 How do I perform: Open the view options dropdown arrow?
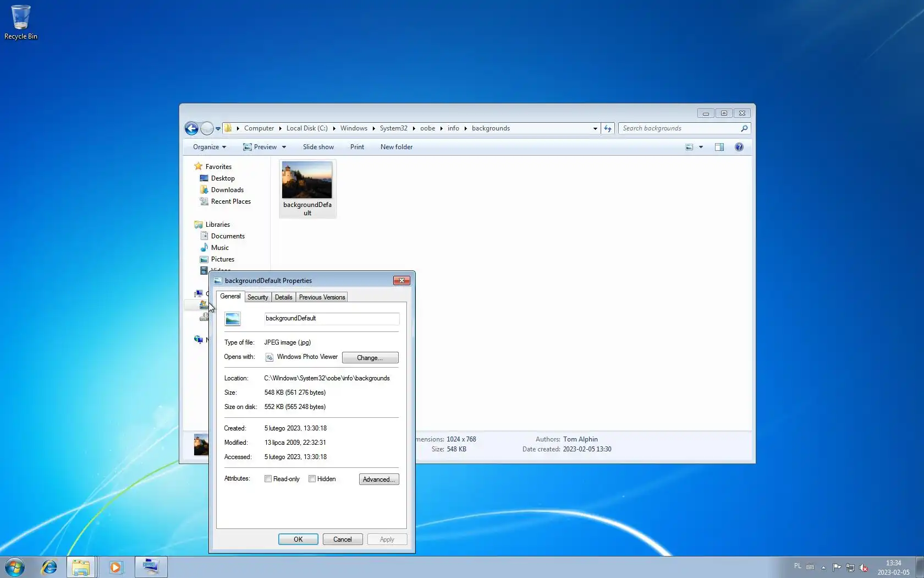[x=701, y=147]
